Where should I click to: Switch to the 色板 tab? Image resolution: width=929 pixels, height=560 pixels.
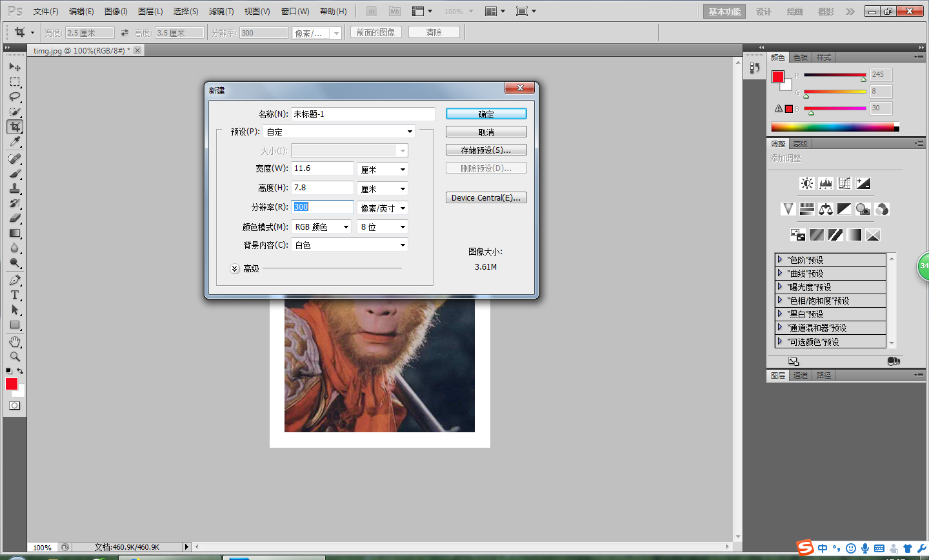point(801,57)
